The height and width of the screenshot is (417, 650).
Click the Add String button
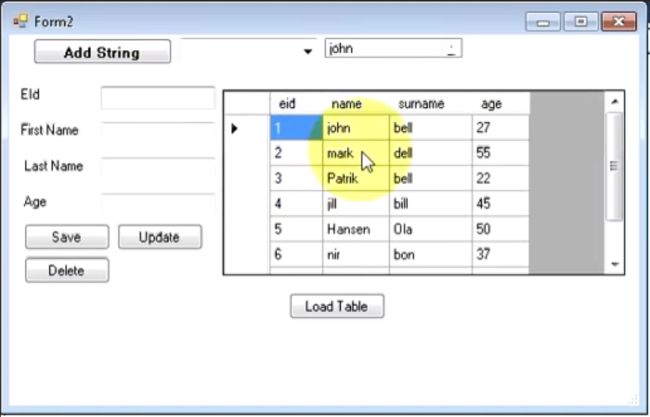coord(102,51)
